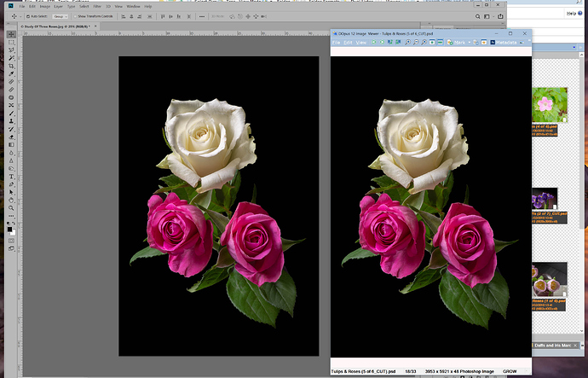Click next image green arrow in viewer
The height and width of the screenshot is (378, 588).
pyautogui.click(x=382, y=42)
